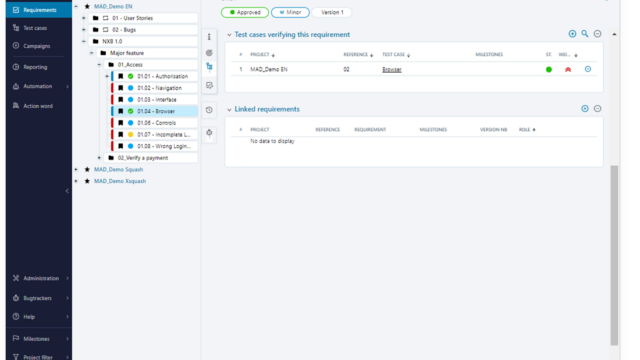The width and height of the screenshot is (640, 360).
Task: Select the MAD_Demo Squash project name
Action: pos(118,169)
